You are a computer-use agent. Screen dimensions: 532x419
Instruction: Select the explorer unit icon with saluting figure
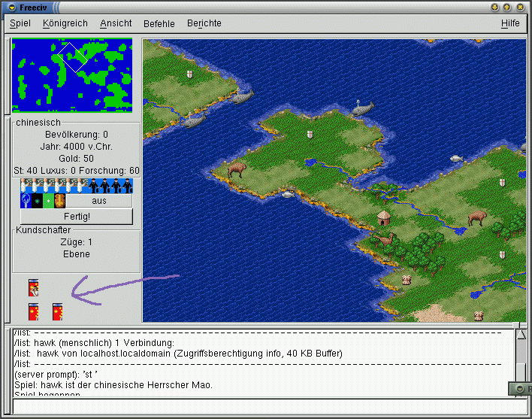(33, 287)
